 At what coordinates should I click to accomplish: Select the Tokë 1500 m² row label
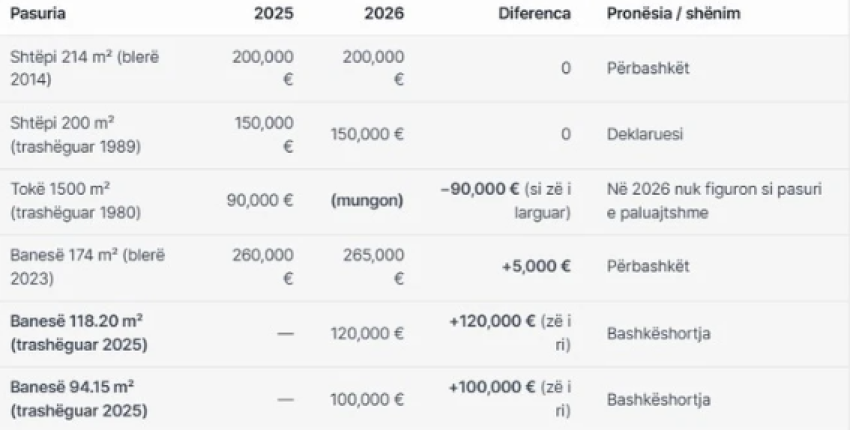coord(75,200)
